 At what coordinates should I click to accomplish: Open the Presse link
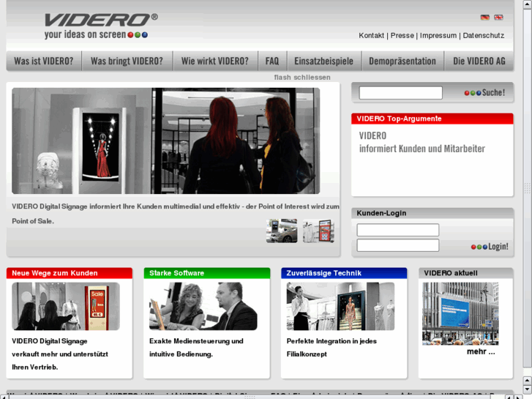pos(402,35)
